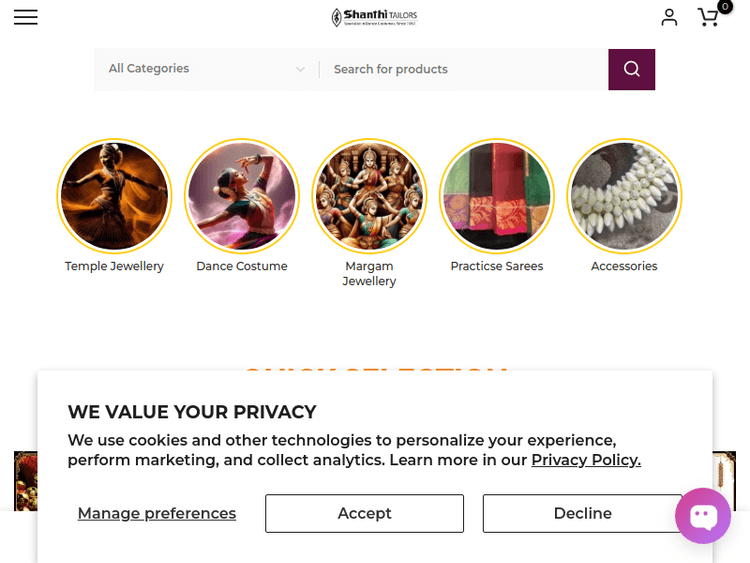Open the Temple Jewellery text link
Viewport: 750px width, 563px height.
[x=114, y=266]
